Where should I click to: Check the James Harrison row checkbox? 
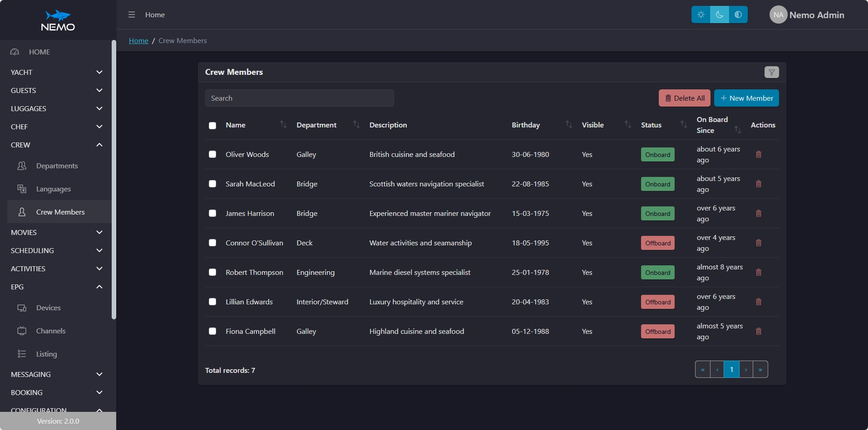212,213
